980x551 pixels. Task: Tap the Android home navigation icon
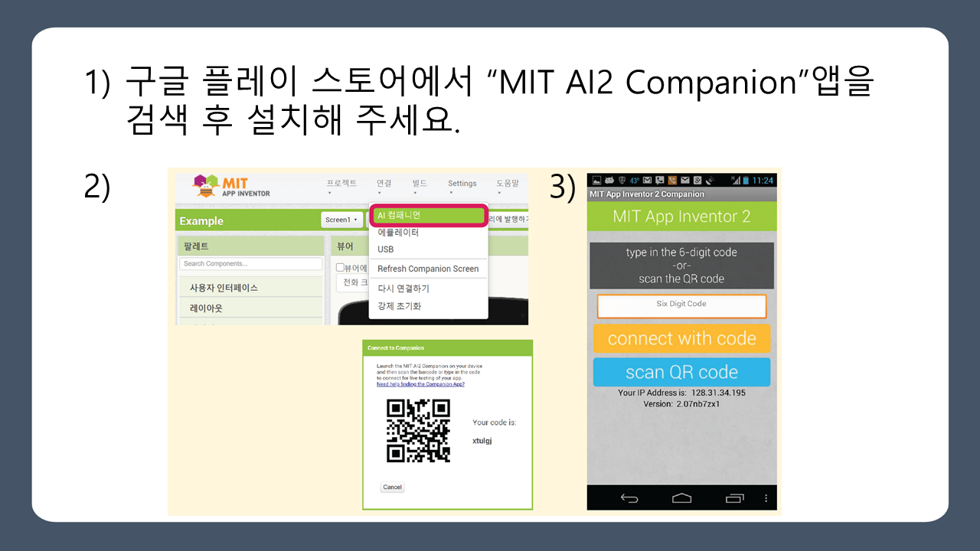[x=681, y=498]
